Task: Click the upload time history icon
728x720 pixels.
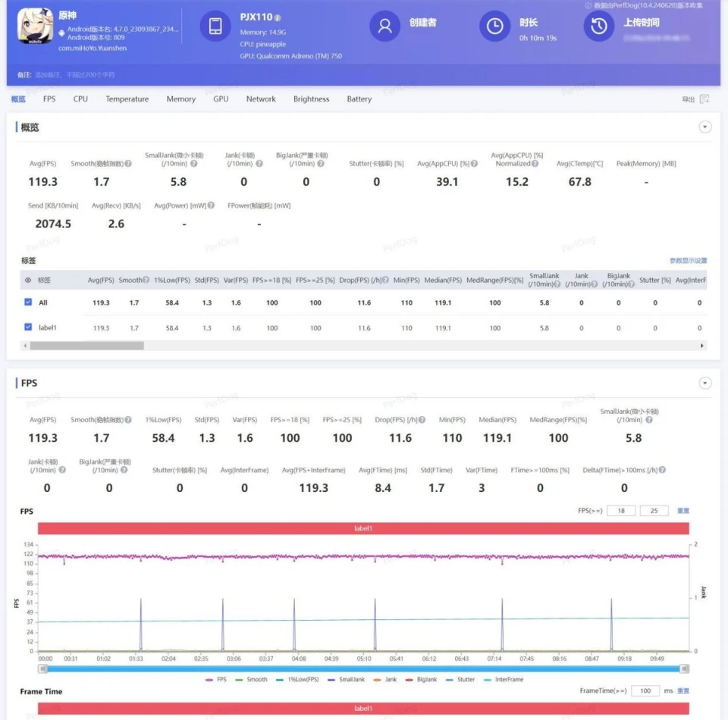Action: tap(599, 27)
